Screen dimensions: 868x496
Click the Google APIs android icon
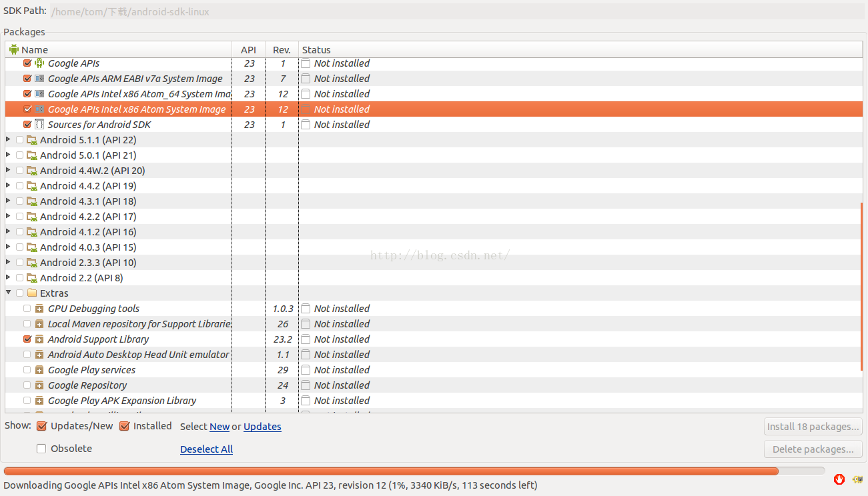(x=39, y=63)
